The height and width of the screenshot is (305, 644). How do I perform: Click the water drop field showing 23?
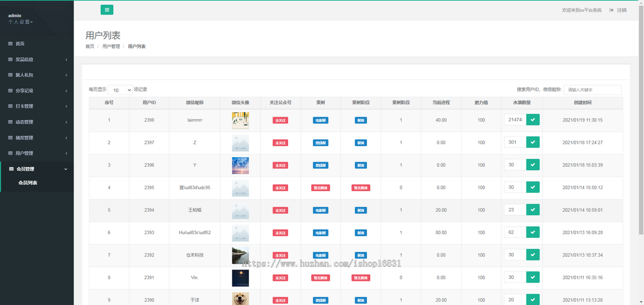515,210
